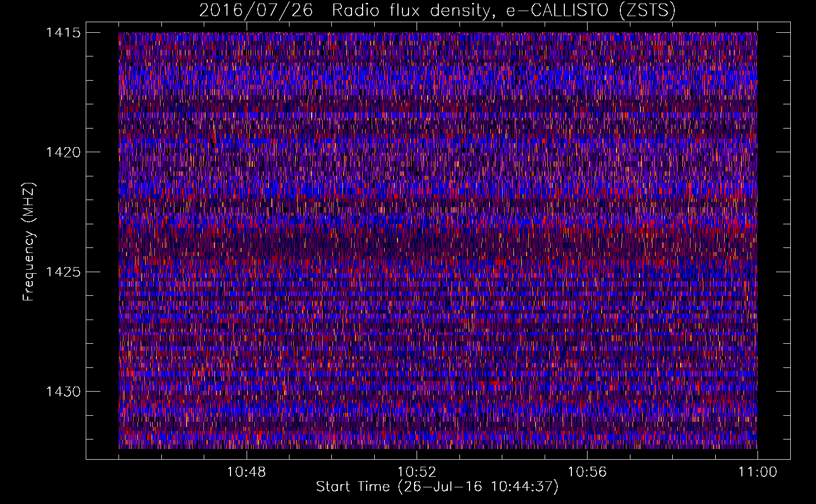Select the 'Frequency (MHZ)' axis label

tap(29, 242)
